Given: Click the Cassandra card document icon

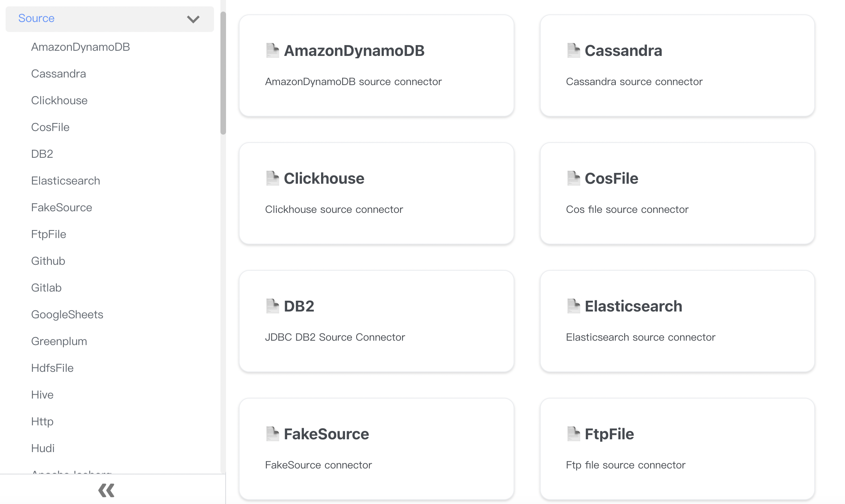Looking at the screenshot, I should click(573, 50).
